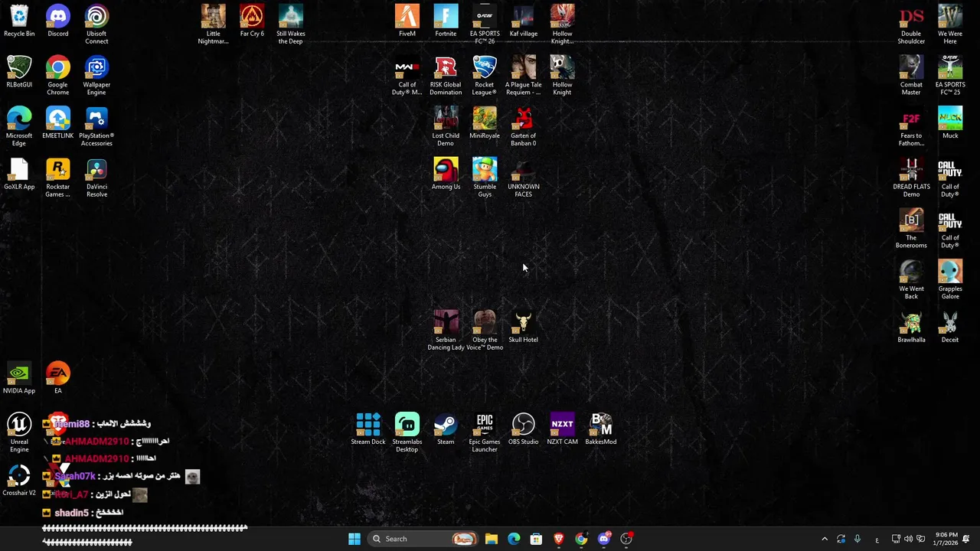Select EA SPORTS FC 25 icon
The width and height of the screenshot is (980, 551).
(950, 76)
